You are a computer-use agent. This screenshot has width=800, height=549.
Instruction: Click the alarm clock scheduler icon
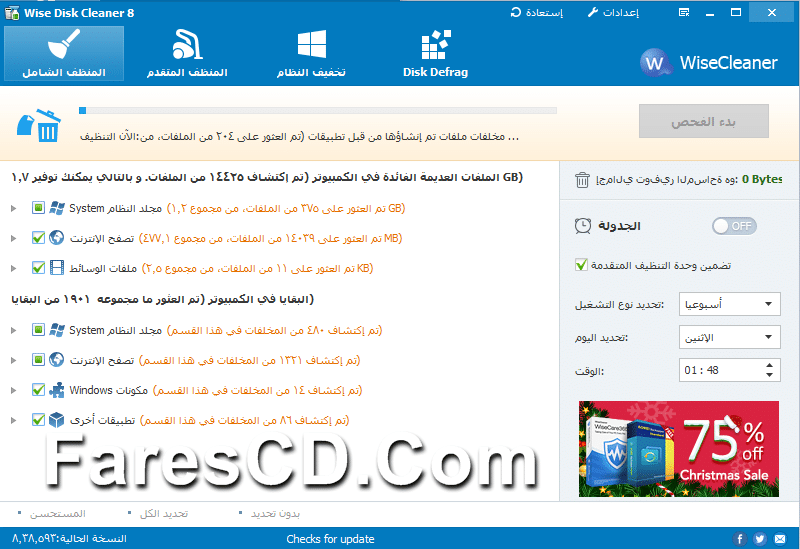[583, 226]
